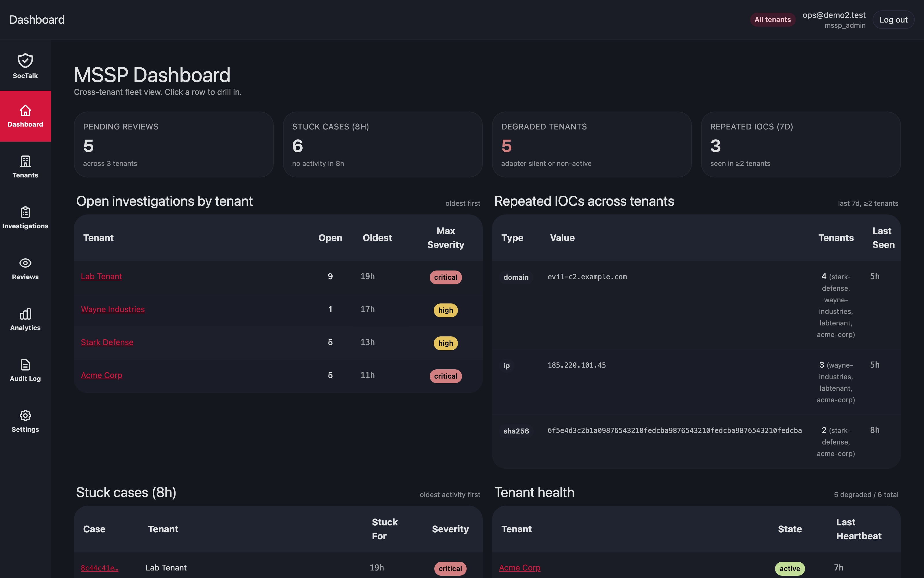This screenshot has height=578, width=924.
Task: Click critical badge in Acme Corp investigations row
Action: [x=446, y=376]
